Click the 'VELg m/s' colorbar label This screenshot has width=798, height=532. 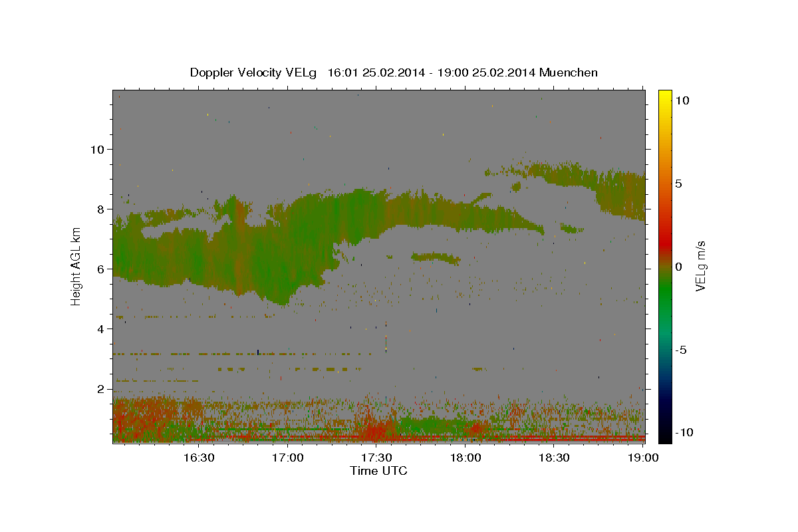[x=700, y=265]
